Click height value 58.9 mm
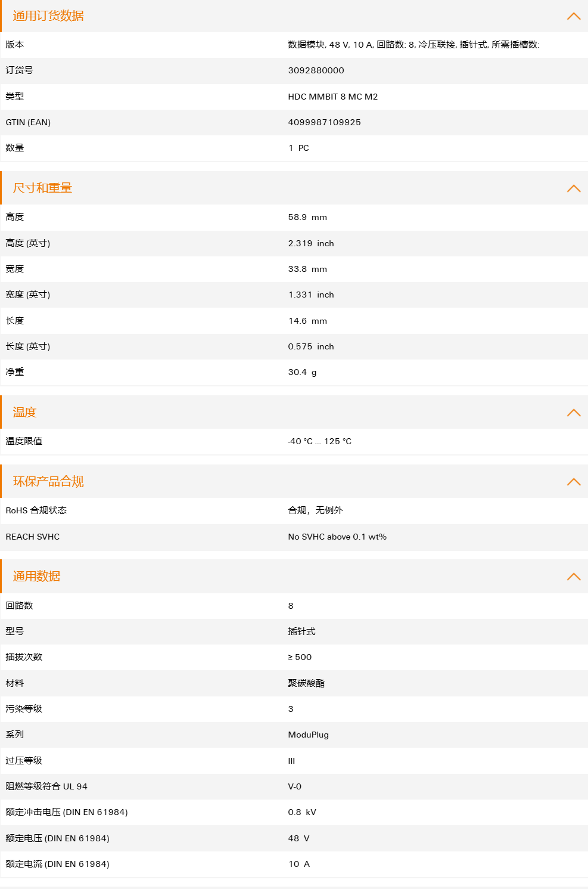 point(307,217)
